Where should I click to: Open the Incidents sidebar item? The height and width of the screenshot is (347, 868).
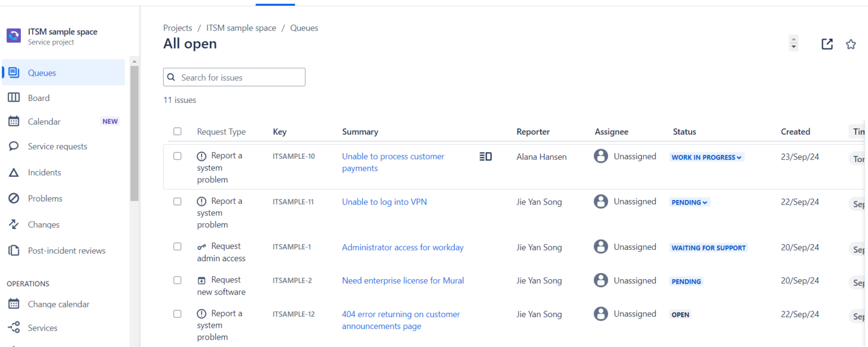tap(44, 172)
